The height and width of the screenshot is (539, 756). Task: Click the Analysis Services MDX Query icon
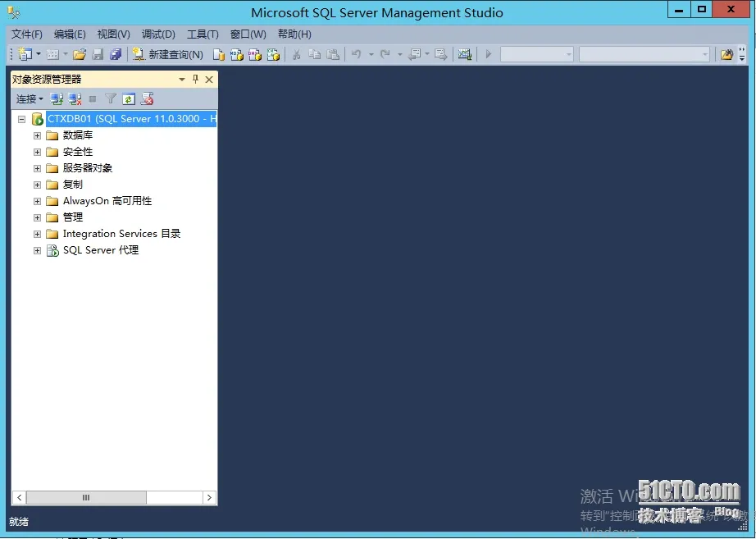coord(237,54)
